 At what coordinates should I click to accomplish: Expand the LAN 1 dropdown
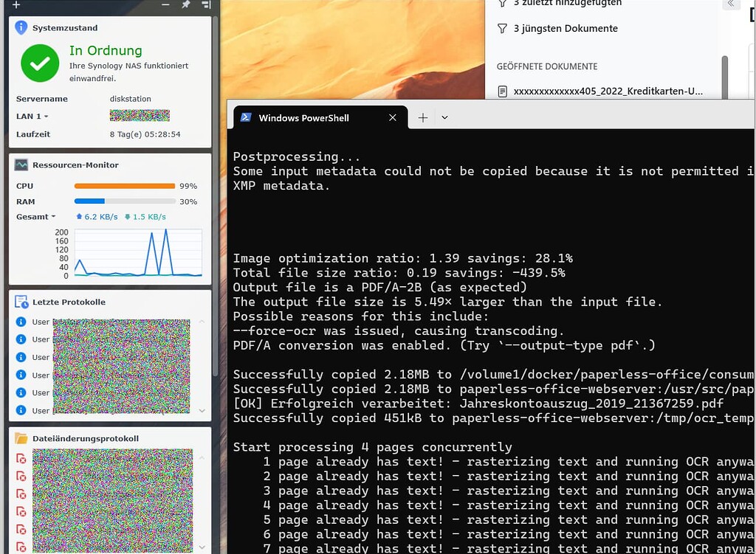pos(46,117)
